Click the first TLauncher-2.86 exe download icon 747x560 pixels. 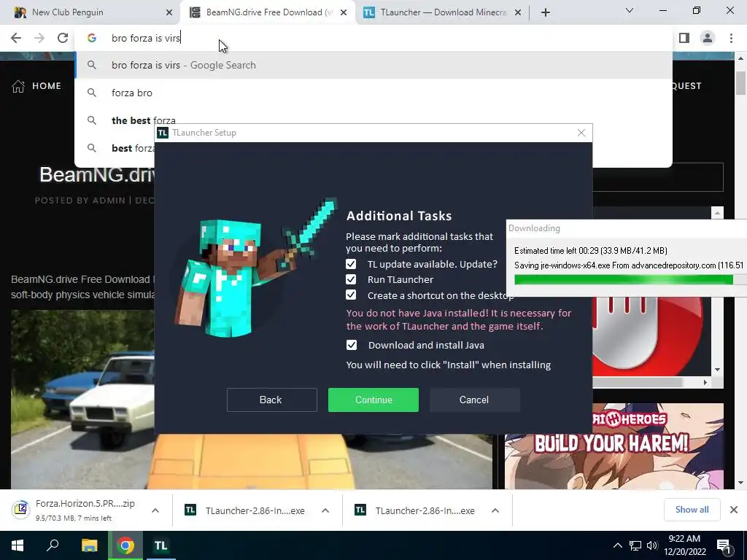point(190,510)
